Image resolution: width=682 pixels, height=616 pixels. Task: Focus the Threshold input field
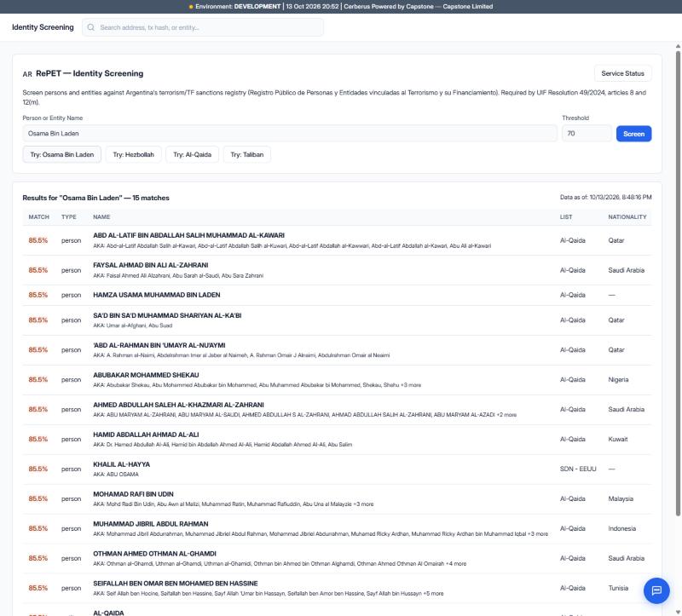pos(587,134)
